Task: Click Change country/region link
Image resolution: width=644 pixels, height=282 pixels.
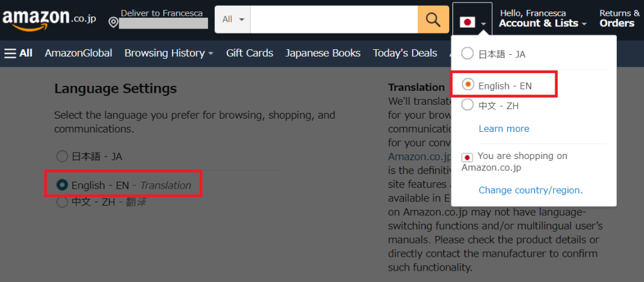Action: tap(531, 190)
